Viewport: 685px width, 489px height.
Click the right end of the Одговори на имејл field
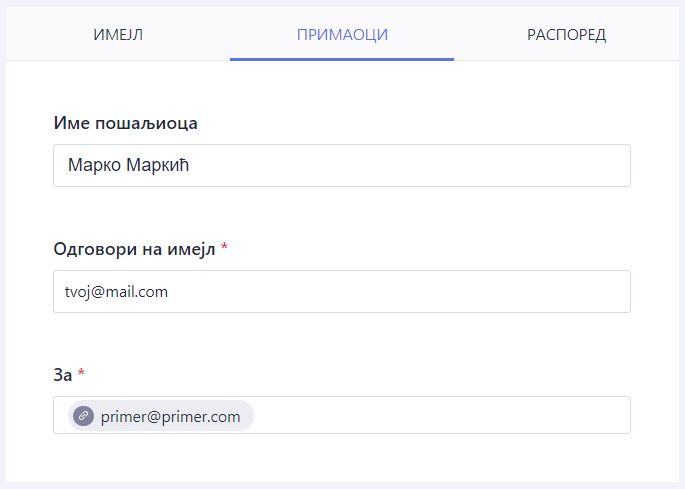point(616,291)
